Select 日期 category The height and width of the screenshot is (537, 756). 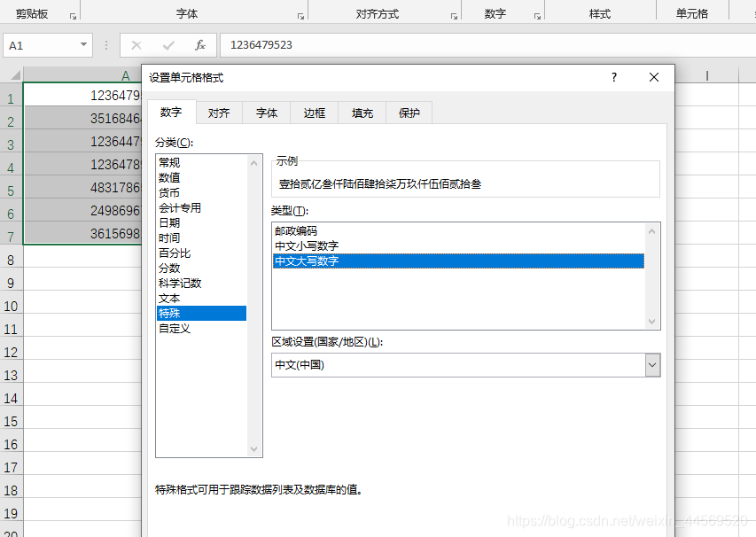click(x=201, y=222)
